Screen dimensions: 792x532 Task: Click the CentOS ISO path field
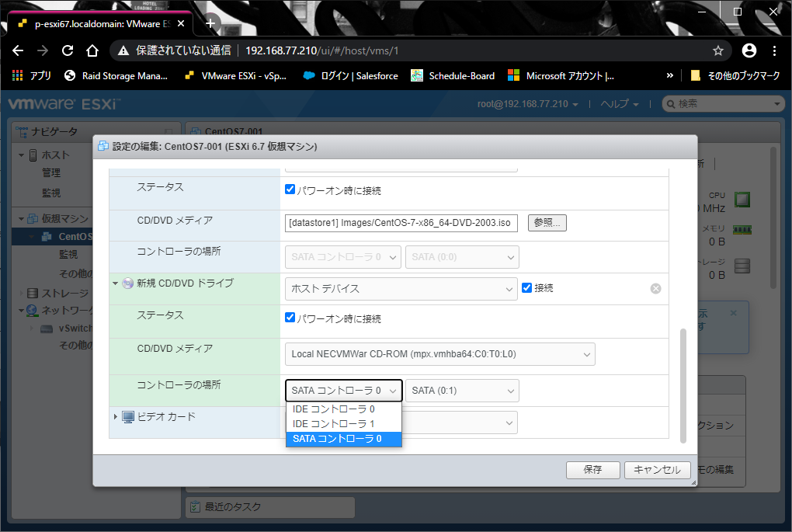coord(401,223)
